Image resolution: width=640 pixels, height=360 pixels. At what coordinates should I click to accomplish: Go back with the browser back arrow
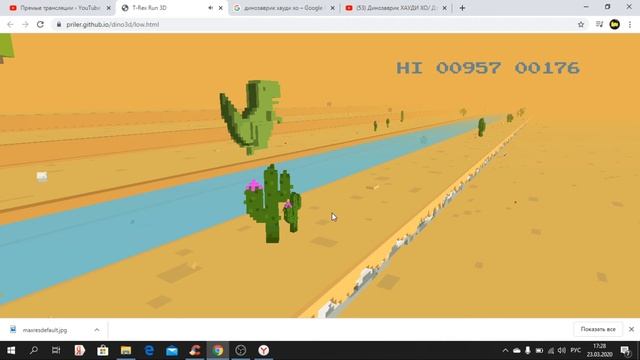[10, 24]
